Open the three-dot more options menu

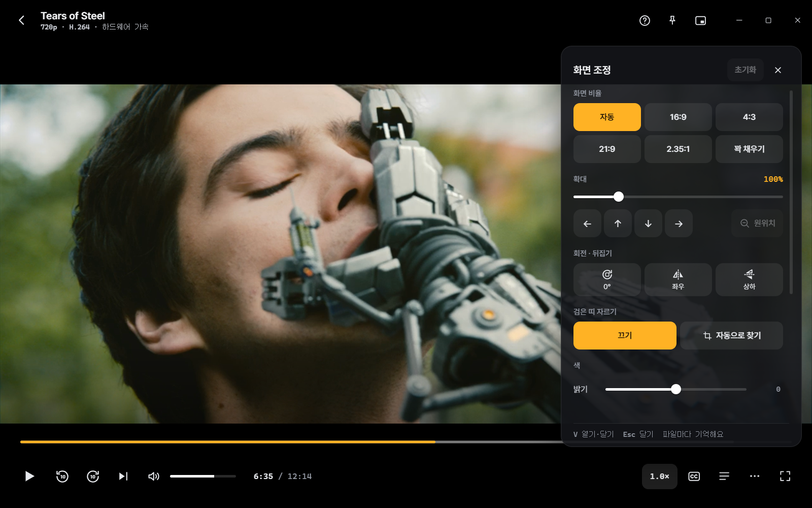point(755,476)
